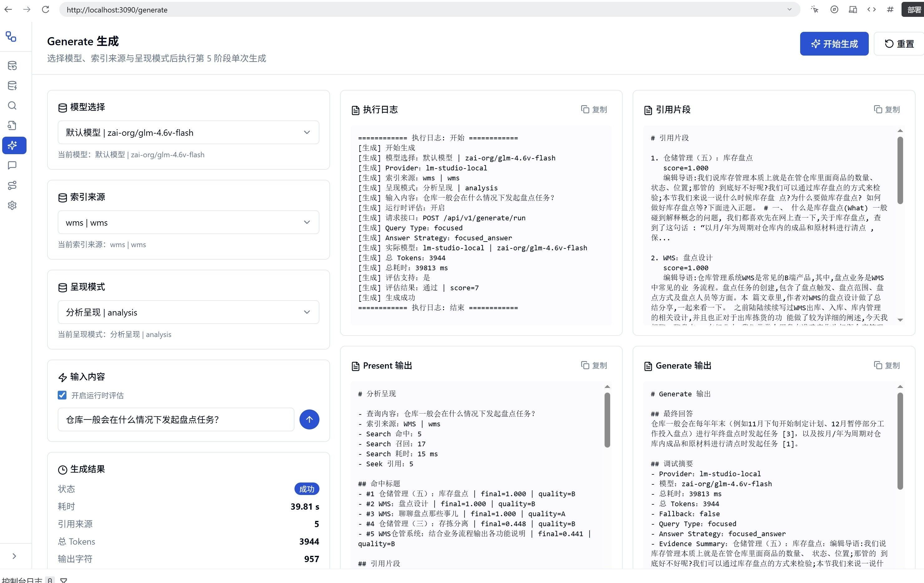Copy the 引用片段 panel content
The width and height of the screenshot is (924, 583).
pos(887,109)
